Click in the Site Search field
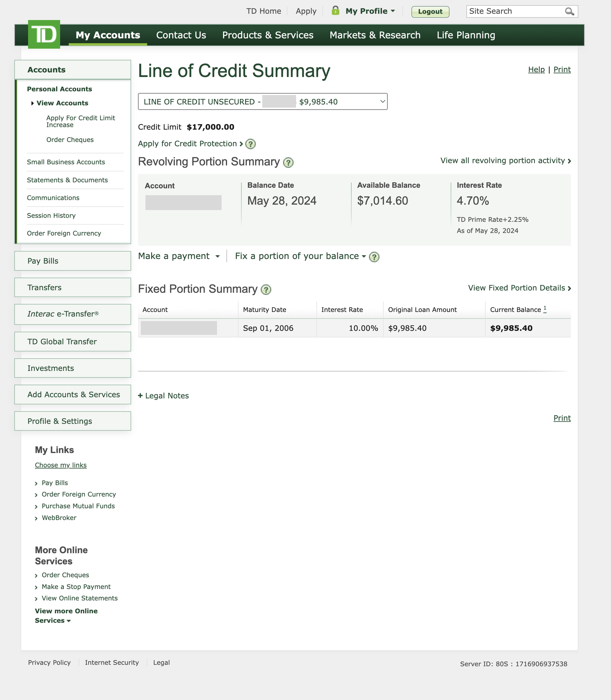This screenshot has height=700, width=611. click(x=515, y=11)
